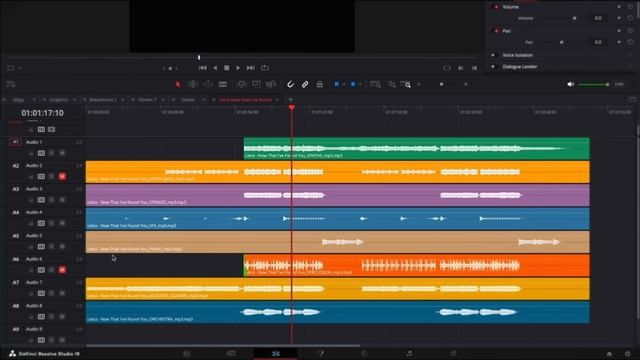Open the flag color dropdown arrow
This screenshot has height=360, width=640.
(x=344, y=84)
